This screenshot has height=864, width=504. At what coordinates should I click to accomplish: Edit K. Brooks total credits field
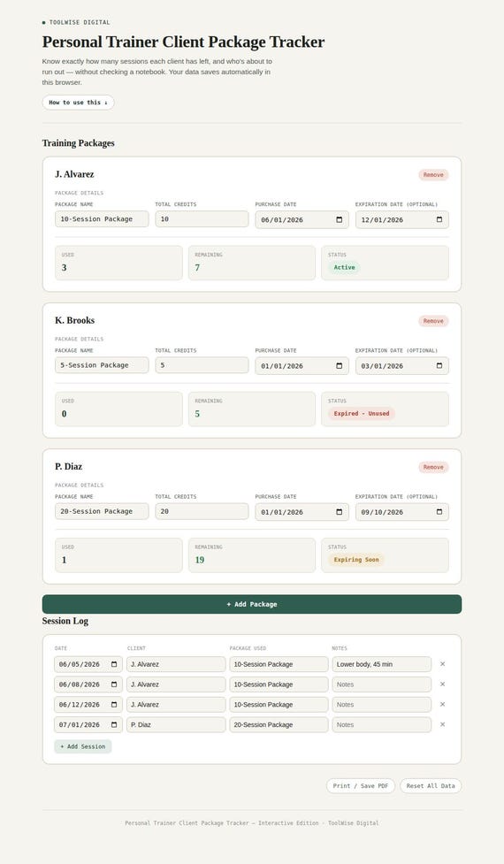pos(202,364)
